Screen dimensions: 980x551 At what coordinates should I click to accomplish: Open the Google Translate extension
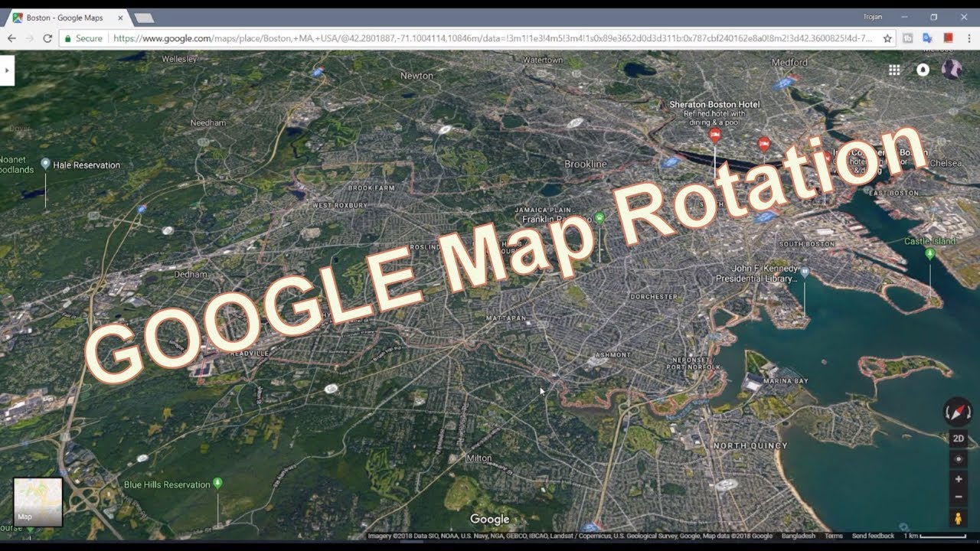tap(927, 38)
